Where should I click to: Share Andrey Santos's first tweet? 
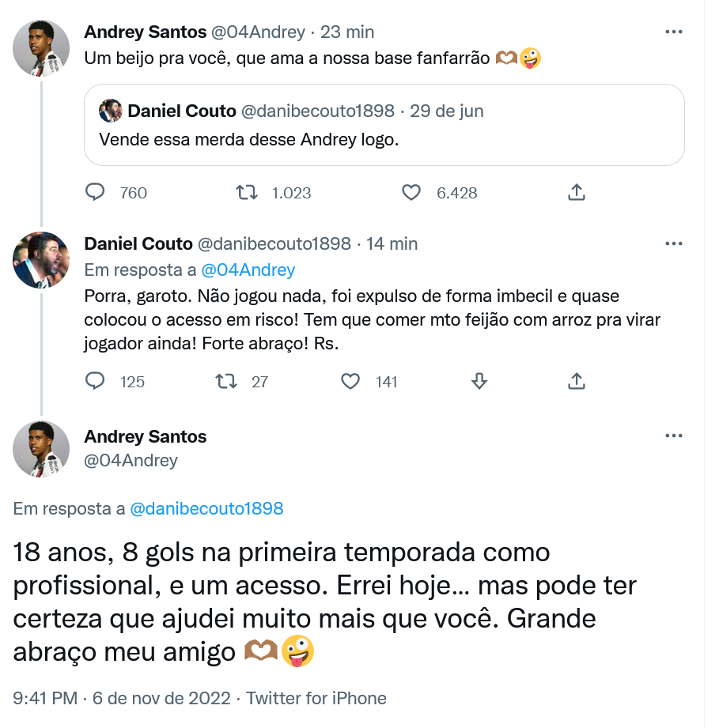(x=577, y=192)
